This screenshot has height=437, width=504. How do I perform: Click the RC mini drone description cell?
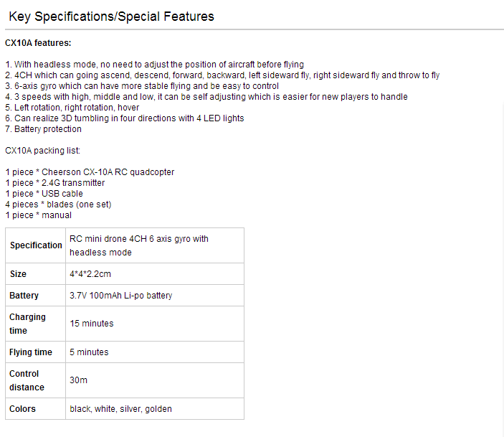pyautogui.click(x=155, y=245)
